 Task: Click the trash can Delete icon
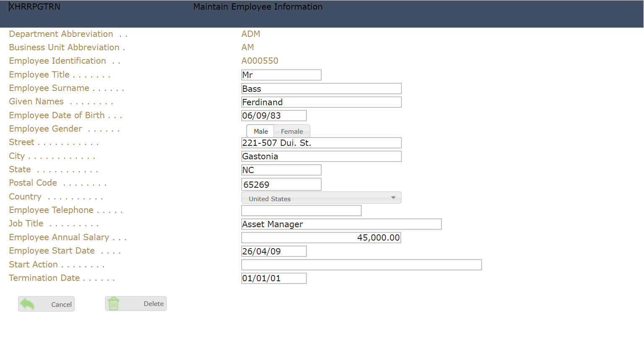point(114,303)
